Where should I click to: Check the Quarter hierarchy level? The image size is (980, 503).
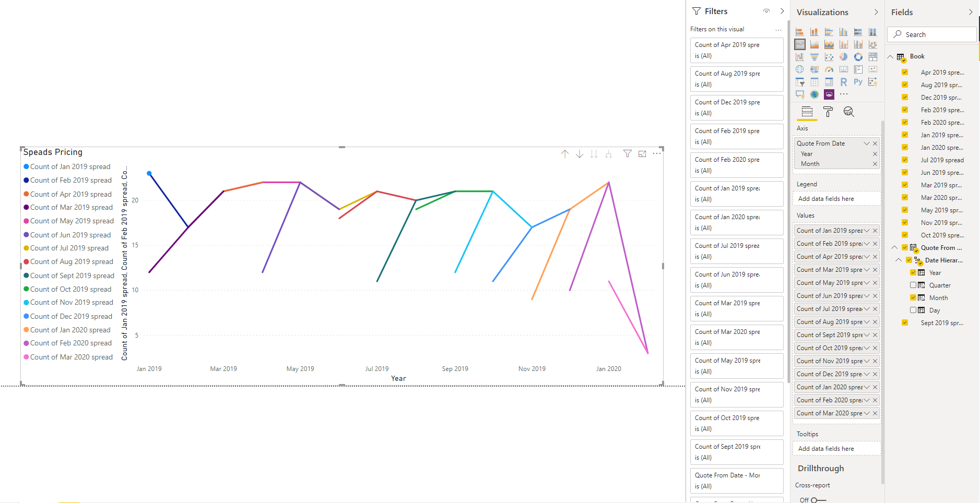pos(913,285)
